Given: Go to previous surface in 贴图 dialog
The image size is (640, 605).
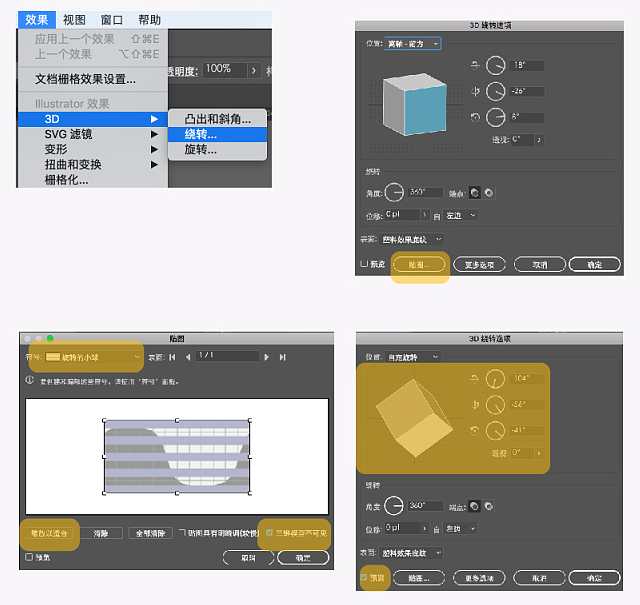Looking at the screenshot, I should pyautogui.click(x=186, y=356).
